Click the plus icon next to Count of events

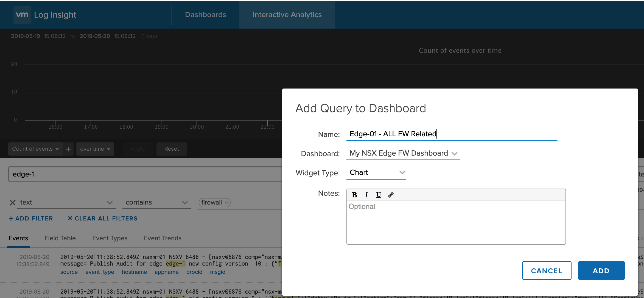tap(68, 149)
